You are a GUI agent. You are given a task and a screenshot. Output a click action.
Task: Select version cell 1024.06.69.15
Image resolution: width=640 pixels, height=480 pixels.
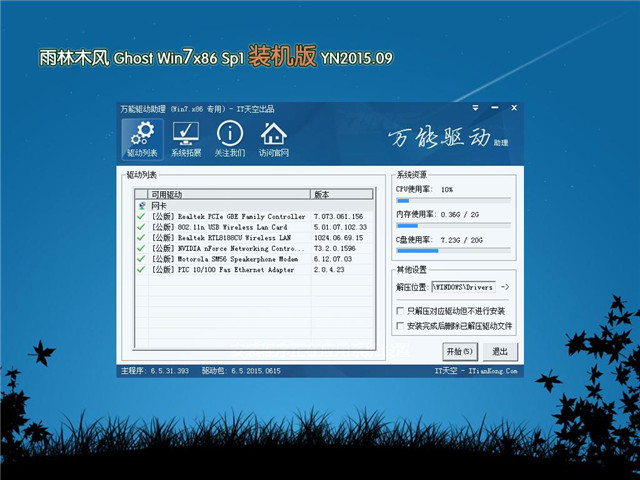[x=338, y=238]
